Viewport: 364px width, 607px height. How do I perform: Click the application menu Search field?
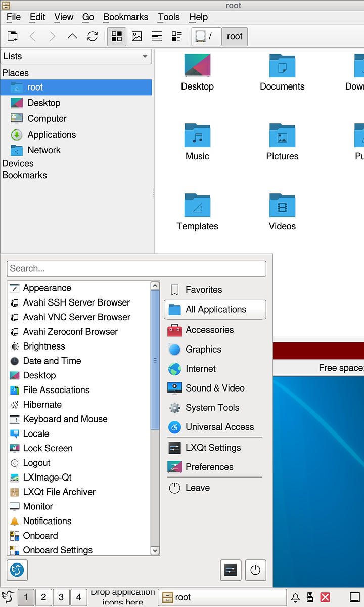[136, 269]
